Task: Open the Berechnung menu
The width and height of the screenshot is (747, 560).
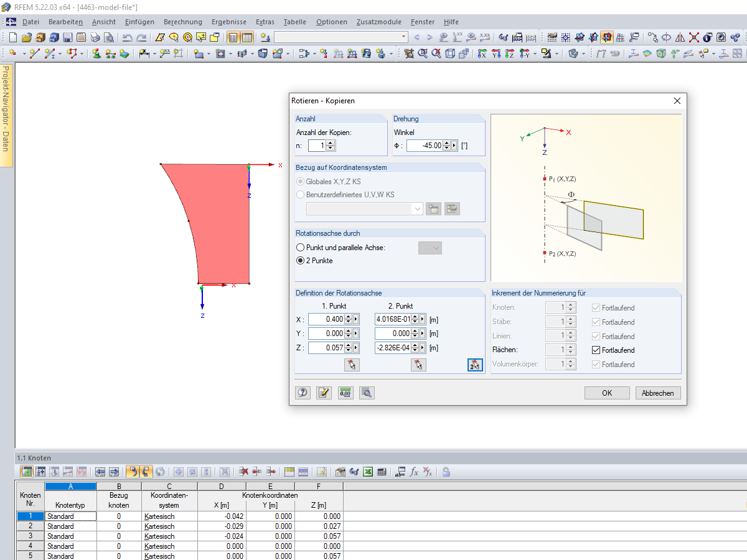Action: tap(183, 22)
